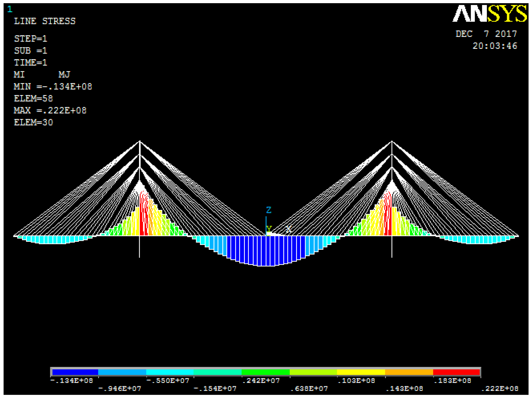
Task: Click the LINE STRESS title text
Action: point(45,21)
